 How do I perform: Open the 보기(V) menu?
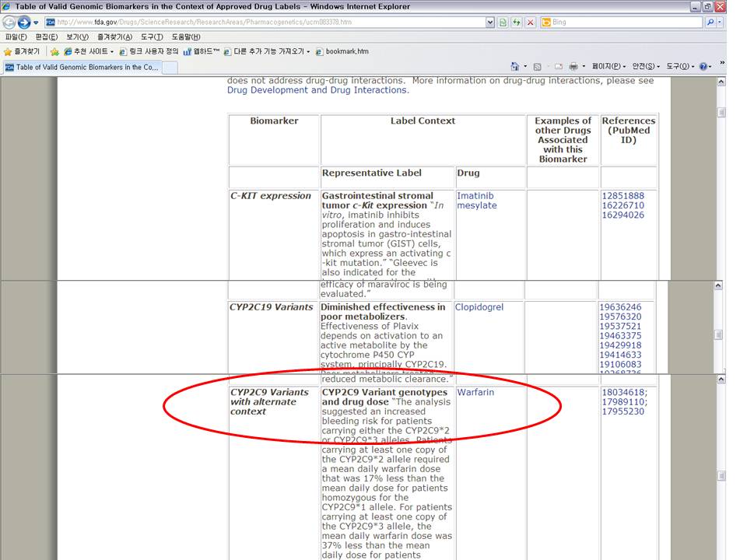(x=77, y=37)
